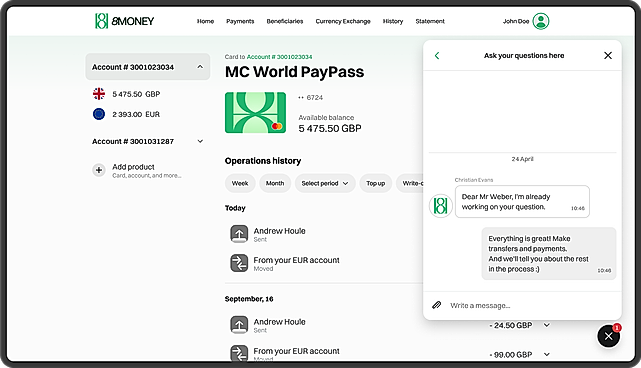Filter operations by Top up
Screen dimensions: 641x368
click(375, 183)
